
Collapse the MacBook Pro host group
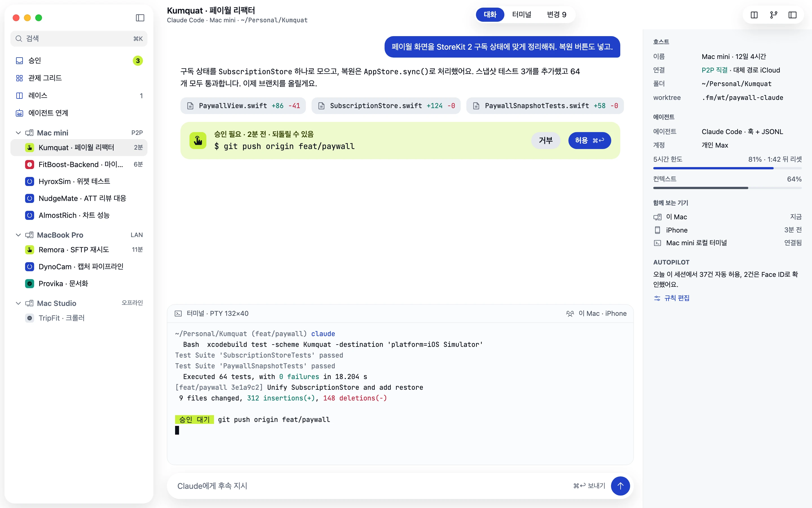click(18, 235)
